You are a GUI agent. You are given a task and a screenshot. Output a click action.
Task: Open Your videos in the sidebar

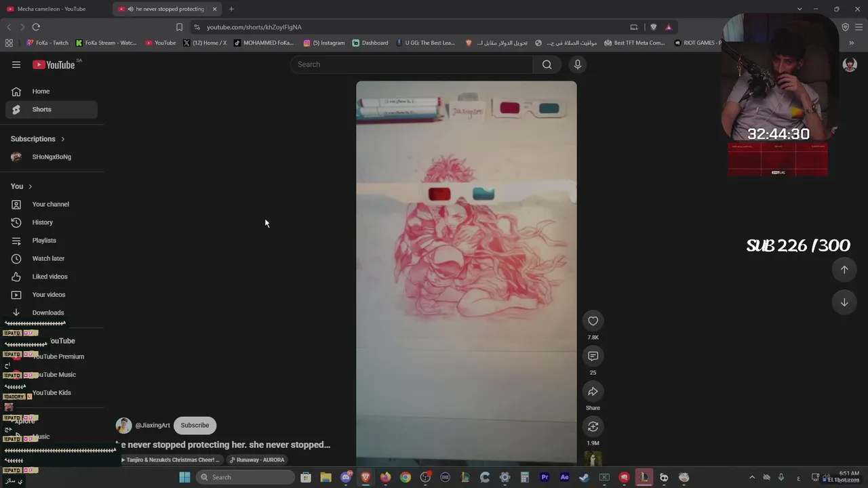52,295
